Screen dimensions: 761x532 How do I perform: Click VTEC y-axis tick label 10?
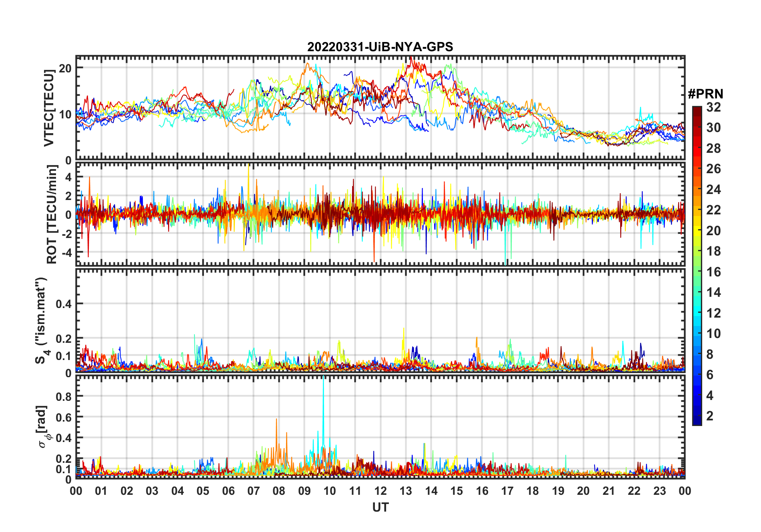[x=65, y=114]
